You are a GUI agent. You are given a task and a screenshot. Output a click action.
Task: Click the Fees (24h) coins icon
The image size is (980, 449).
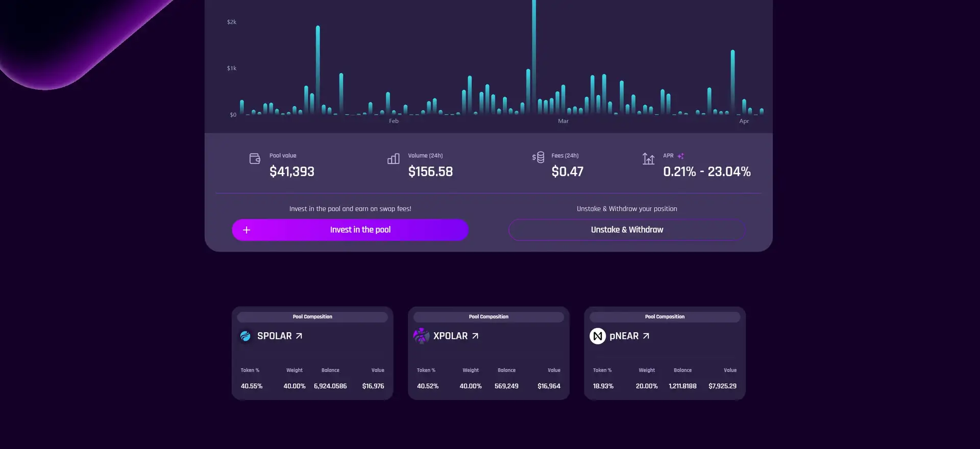click(538, 158)
